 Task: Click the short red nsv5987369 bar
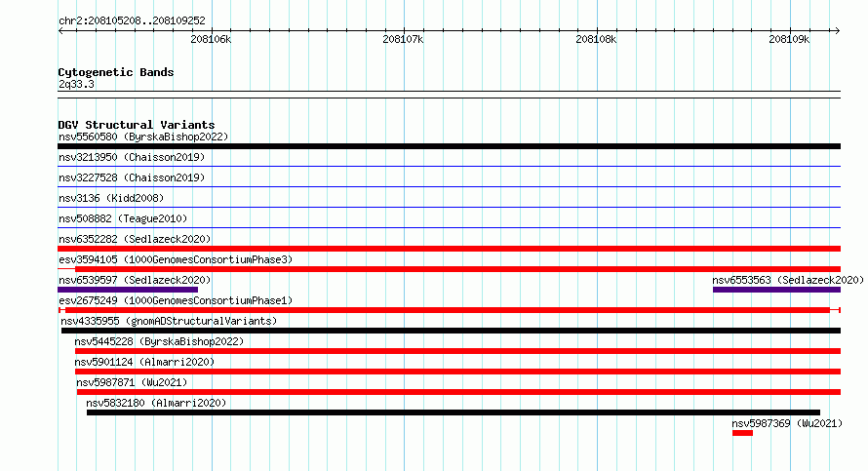(742, 433)
